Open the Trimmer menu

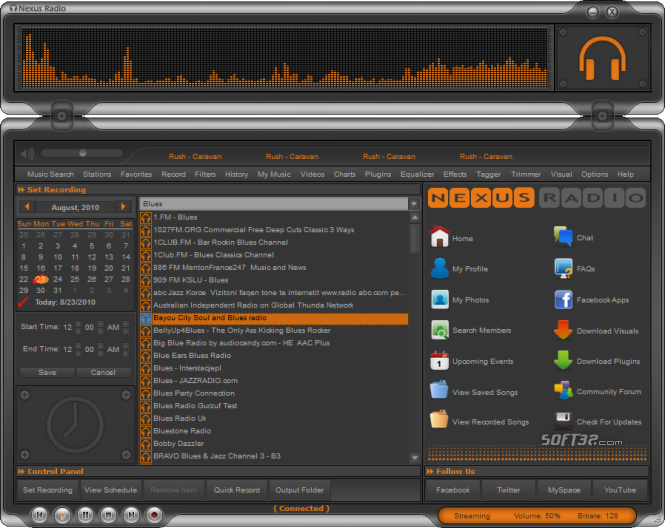coord(525,174)
